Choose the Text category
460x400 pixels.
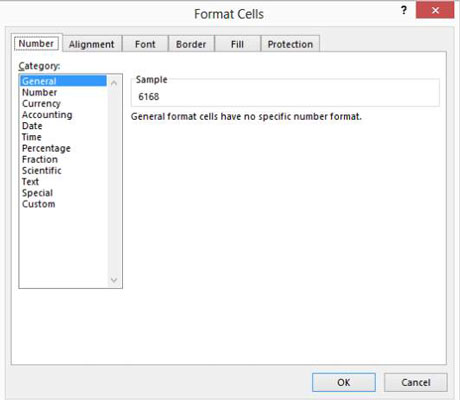[63, 182]
